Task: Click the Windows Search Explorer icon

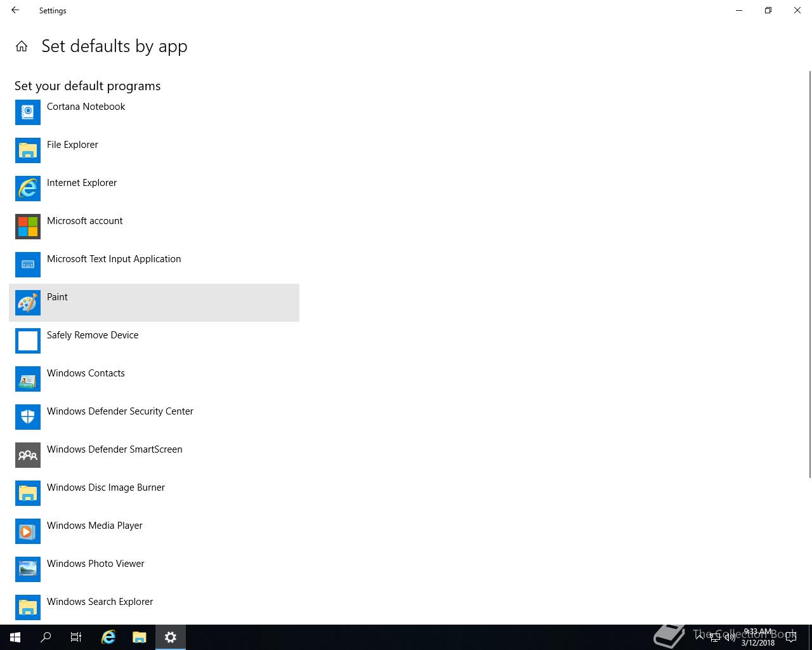Action: point(28,607)
